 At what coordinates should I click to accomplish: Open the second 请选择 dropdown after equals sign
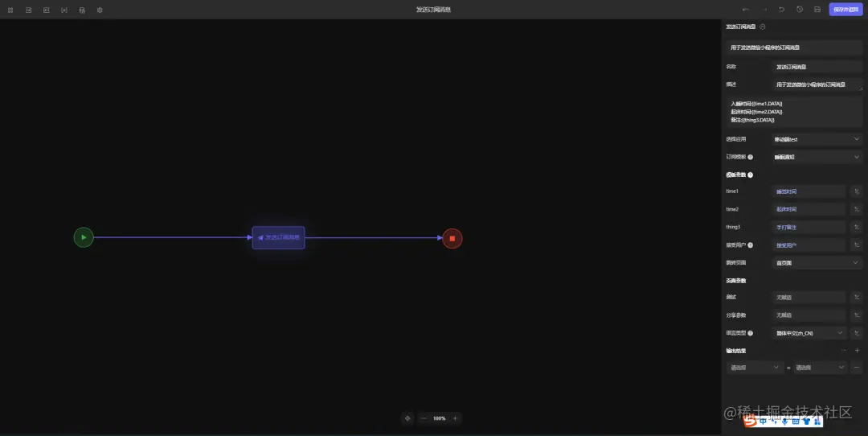820,368
